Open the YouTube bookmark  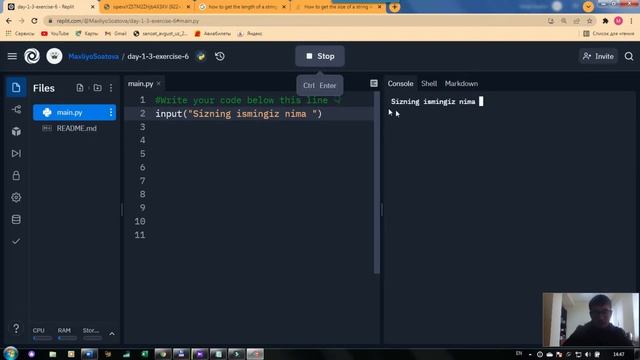(55, 33)
